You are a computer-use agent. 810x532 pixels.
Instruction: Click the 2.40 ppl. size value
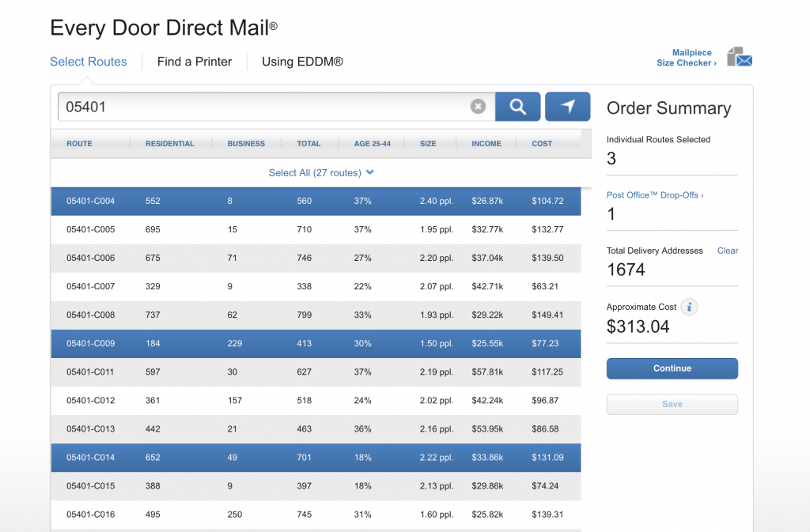coord(437,202)
